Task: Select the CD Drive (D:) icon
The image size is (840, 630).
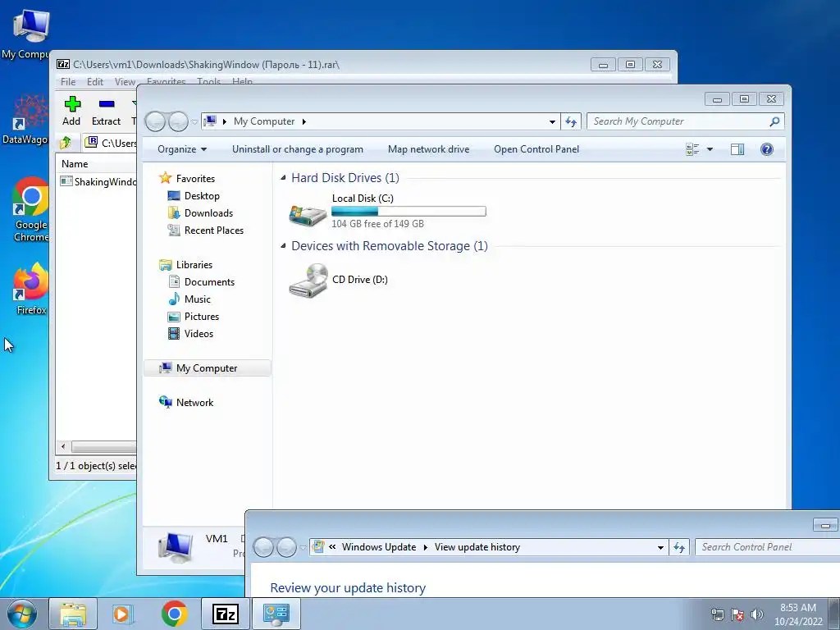Action: coord(308,281)
